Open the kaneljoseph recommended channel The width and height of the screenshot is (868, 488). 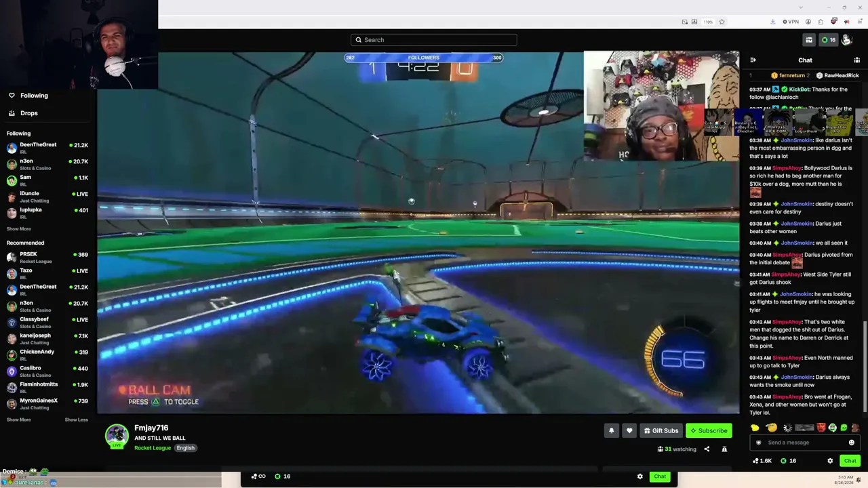pos(47,338)
